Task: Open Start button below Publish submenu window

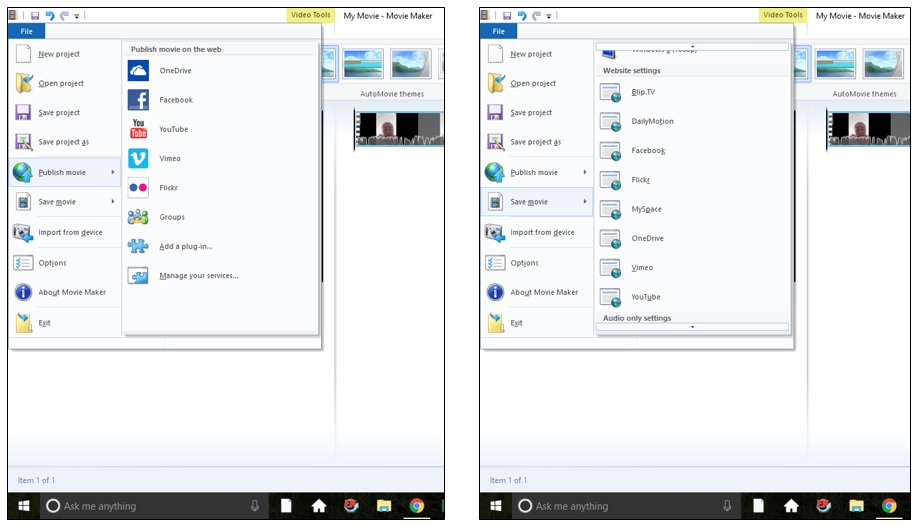Action: [x=23, y=505]
